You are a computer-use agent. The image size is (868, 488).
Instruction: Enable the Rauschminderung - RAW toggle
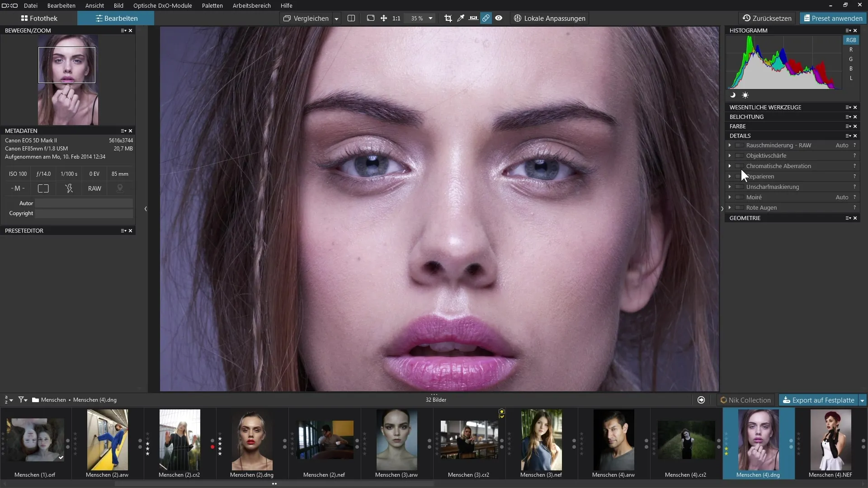pos(740,145)
